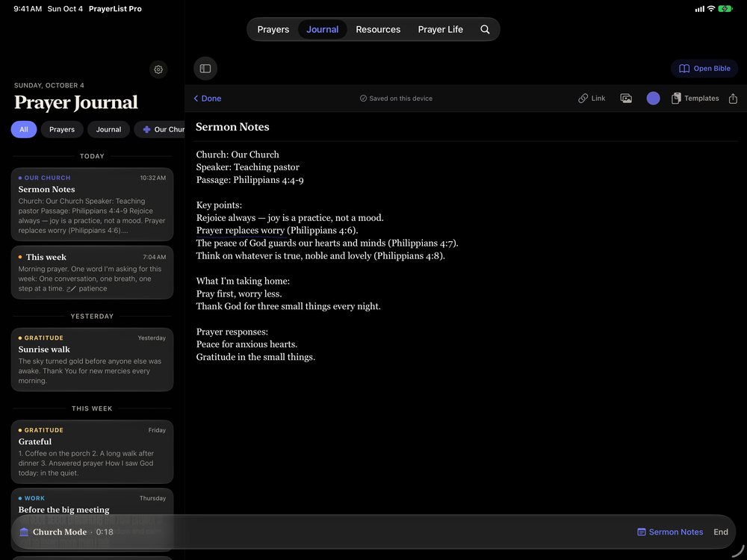End the Church Mode session
747x560 pixels.
click(721, 532)
